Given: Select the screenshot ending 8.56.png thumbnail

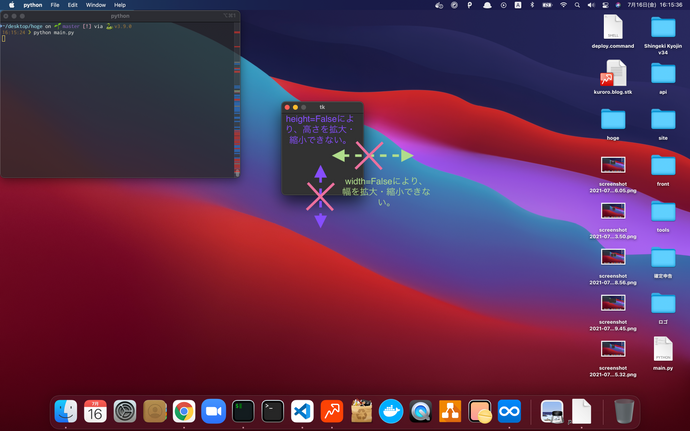Looking at the screenshot, I should click(x=613, y=257).
